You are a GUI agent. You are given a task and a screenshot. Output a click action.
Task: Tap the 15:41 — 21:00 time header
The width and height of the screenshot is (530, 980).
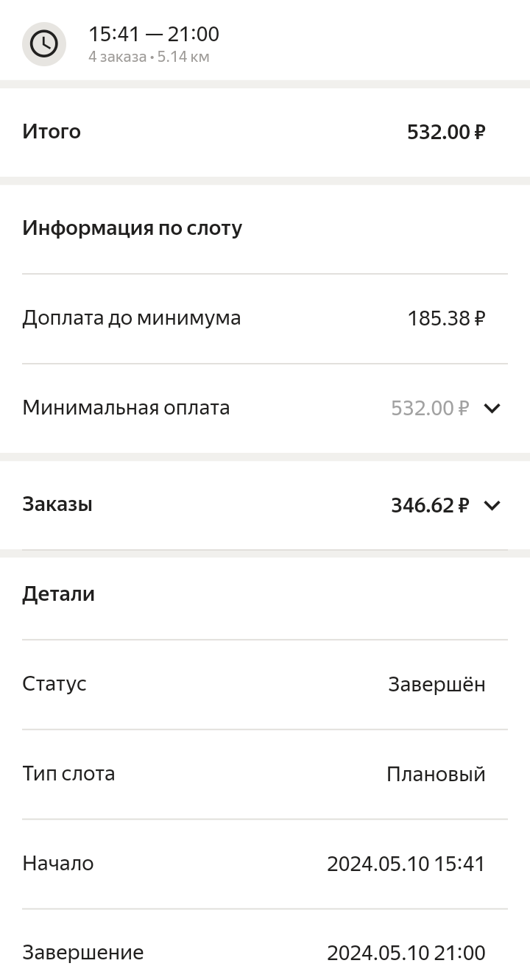154,34
